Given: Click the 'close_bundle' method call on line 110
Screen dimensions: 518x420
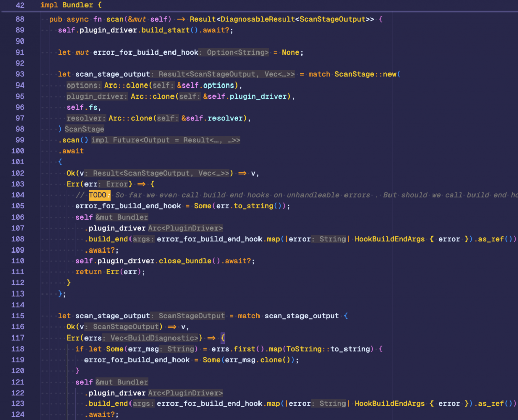Looking at the screenshot, I should (x=185, y=261).
